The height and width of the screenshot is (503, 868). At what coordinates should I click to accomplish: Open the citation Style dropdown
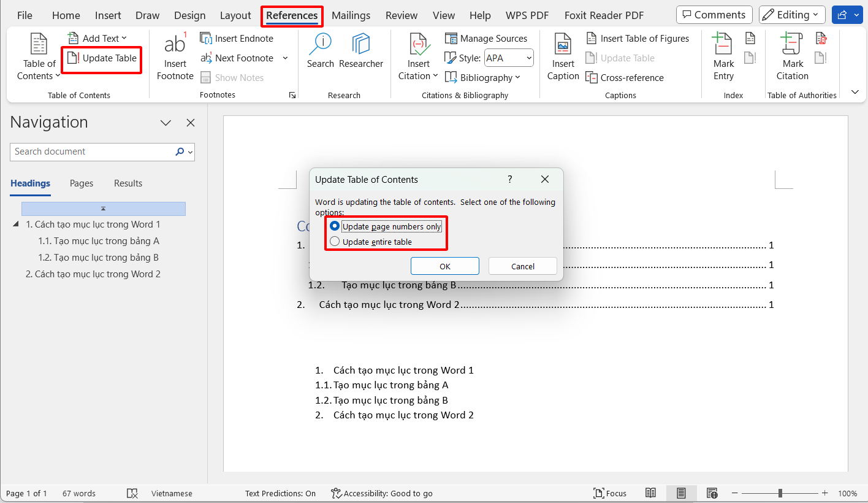tap(528, 58)
